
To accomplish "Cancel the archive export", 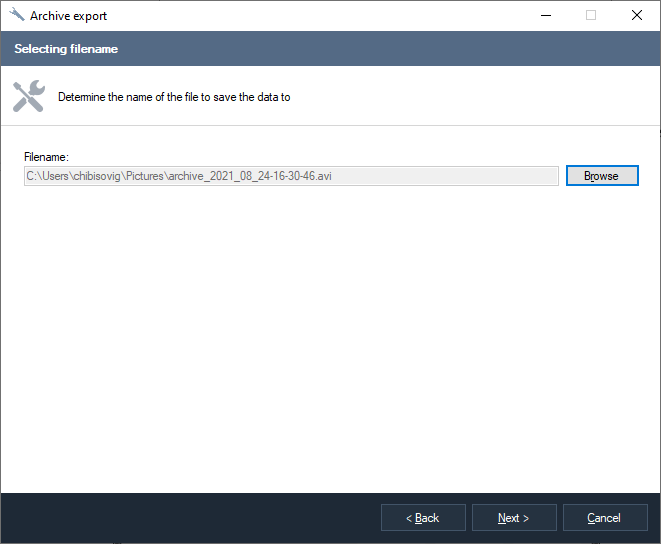I will click(604, 518).
